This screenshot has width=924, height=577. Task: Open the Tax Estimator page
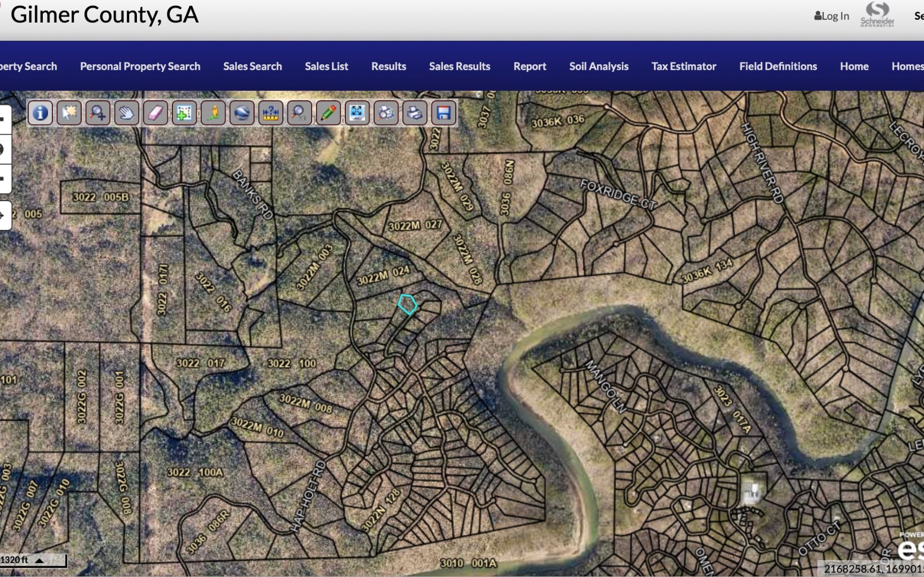(x=683, y=66)
